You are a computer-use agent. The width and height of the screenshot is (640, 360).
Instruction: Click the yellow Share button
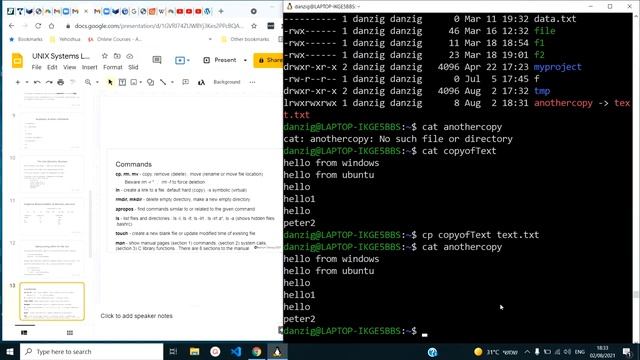tap(268, 60)
